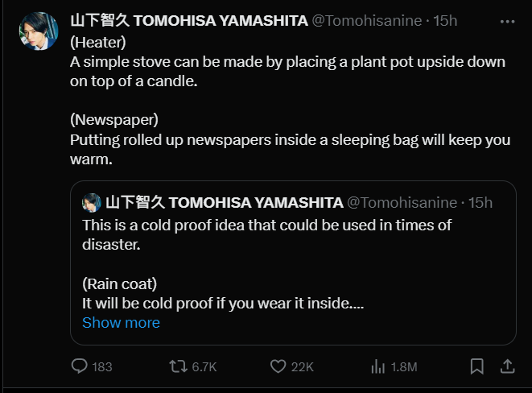Expand quoted tweet with Show more
This screenshot has width=532, height=393.
point(121,323)
